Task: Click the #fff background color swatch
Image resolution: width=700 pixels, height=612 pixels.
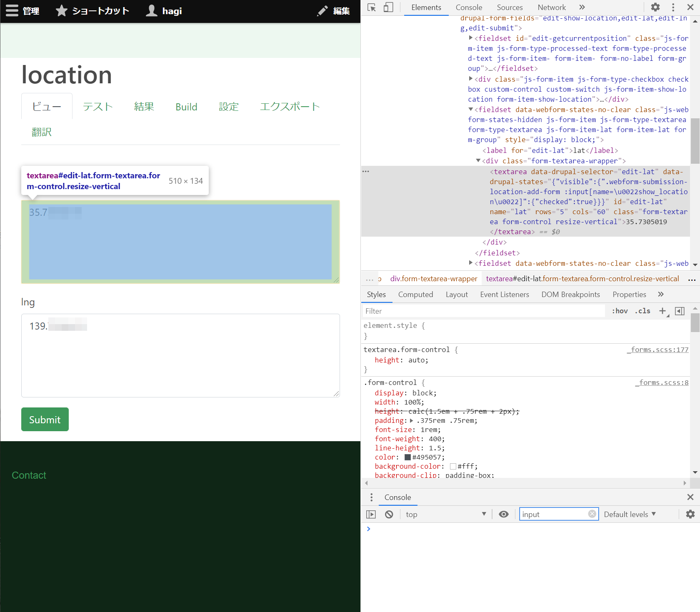Action: tap(453, 466)
